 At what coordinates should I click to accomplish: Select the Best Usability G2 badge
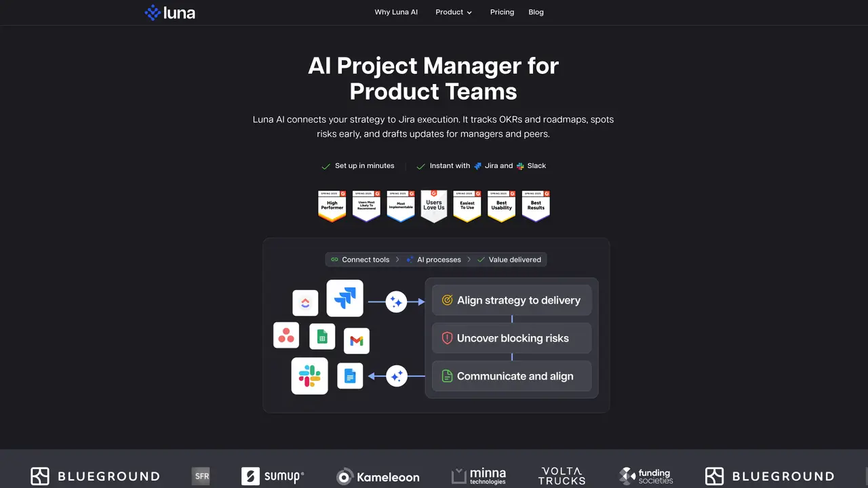click(502, 206)
